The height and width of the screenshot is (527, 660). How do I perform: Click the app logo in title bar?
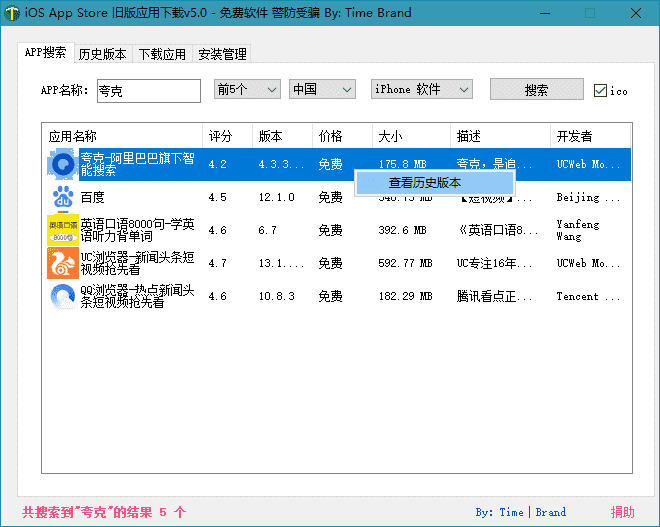point(12,13)
